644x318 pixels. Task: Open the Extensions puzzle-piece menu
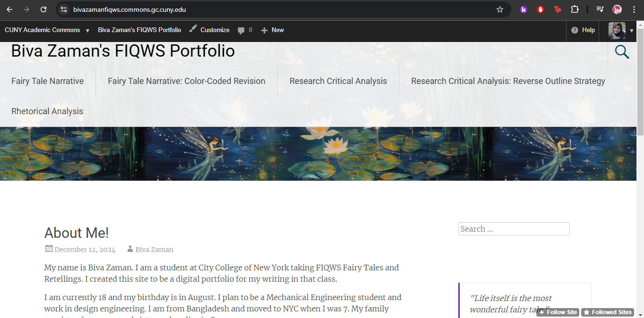(x=575, y=9)
